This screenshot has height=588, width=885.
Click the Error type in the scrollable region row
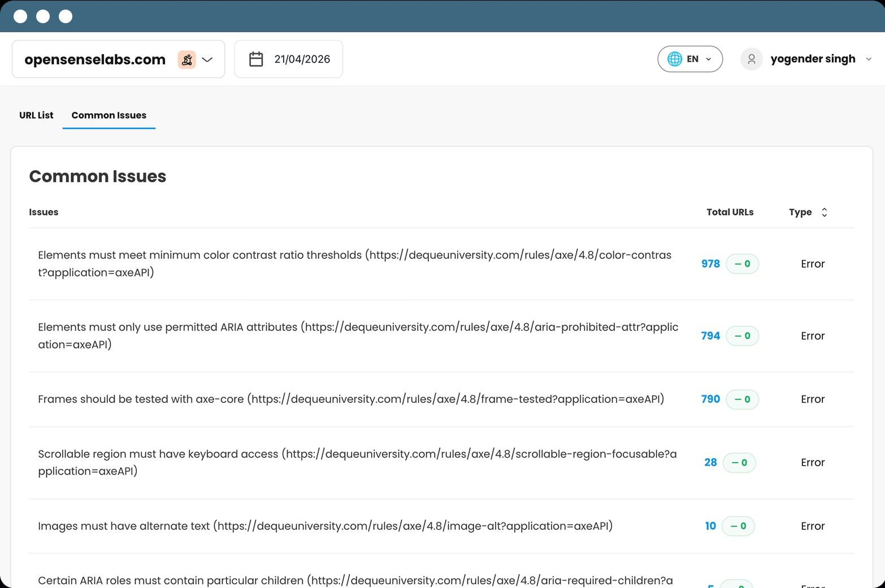(x=813, y=463)
